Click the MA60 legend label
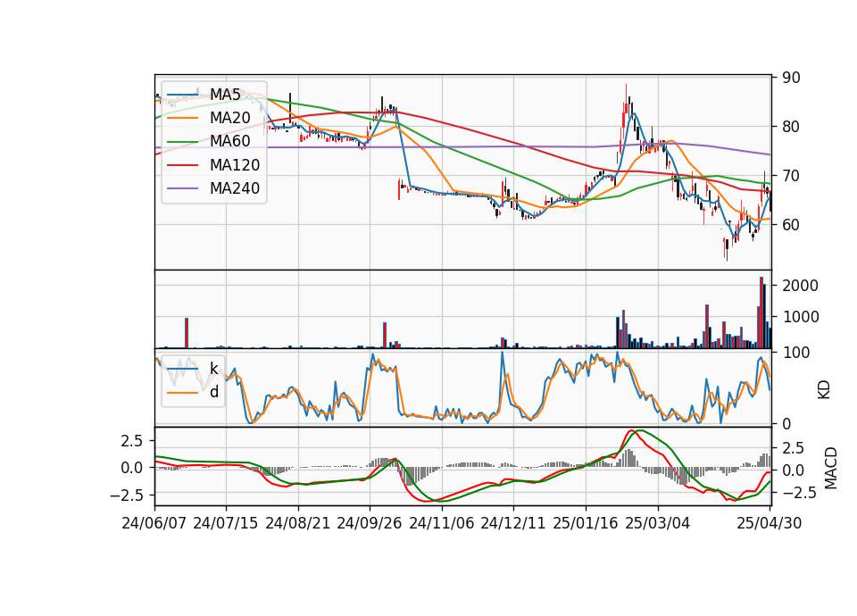 point(230,142)
